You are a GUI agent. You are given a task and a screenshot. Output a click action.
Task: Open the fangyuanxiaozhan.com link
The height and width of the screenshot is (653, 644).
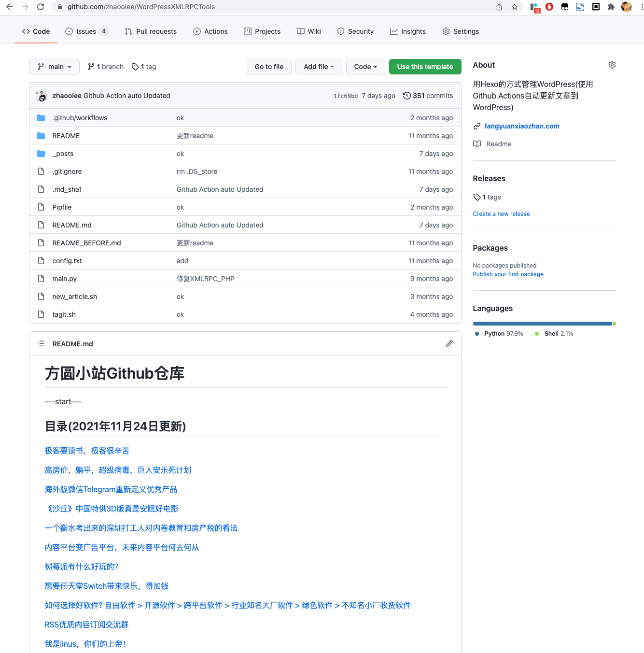(522, 126)
